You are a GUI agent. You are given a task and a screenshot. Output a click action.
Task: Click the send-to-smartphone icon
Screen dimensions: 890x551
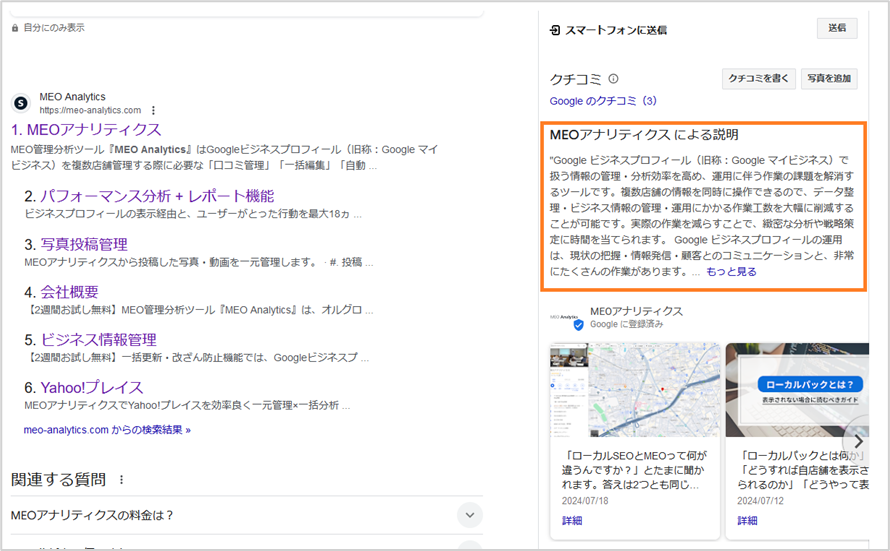(555, 30)
